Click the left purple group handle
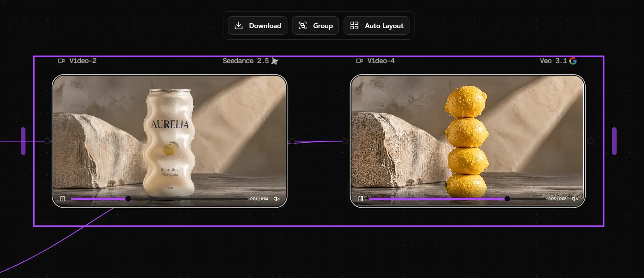Viewport: 644px width, 278px height. coord(23,141)
